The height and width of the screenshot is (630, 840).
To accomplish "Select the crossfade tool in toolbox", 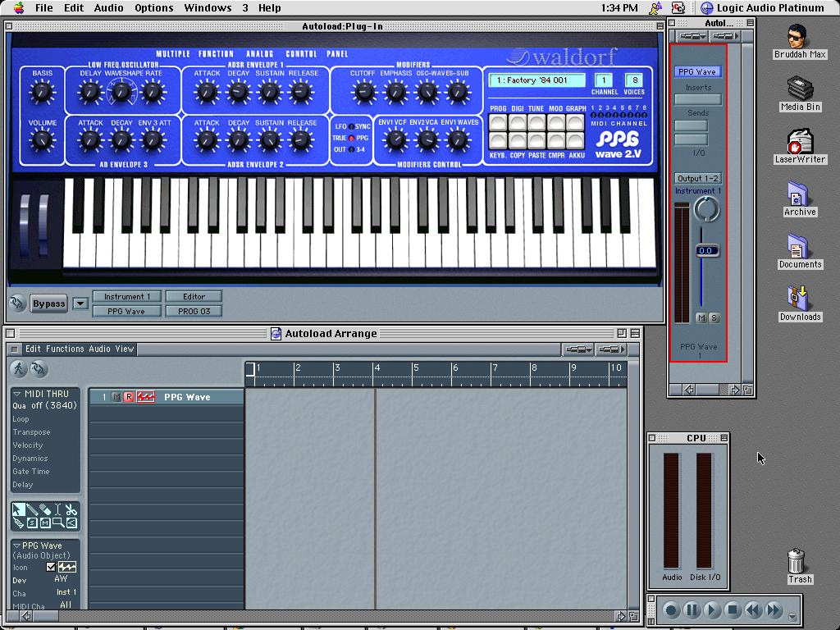I will 71,523.
